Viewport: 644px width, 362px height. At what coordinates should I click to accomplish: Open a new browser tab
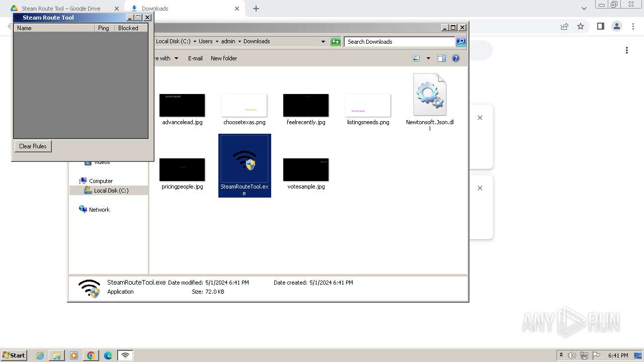(256, 9)
